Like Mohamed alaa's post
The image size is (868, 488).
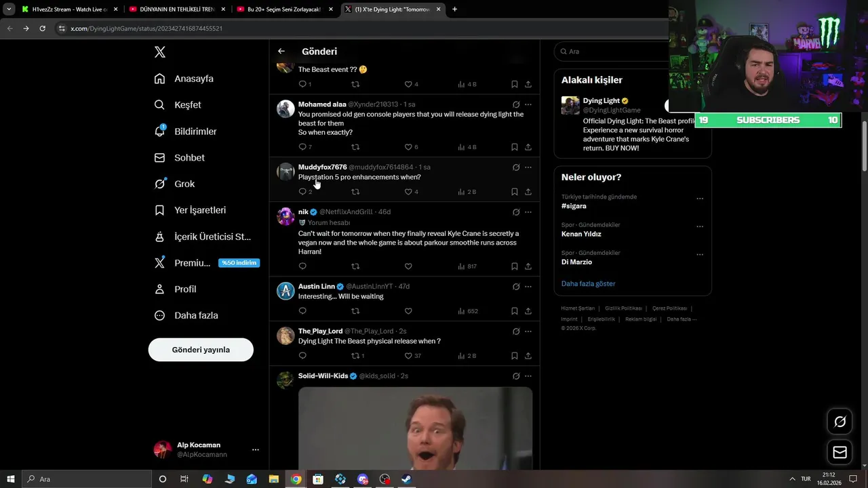(x=408, y=147)
